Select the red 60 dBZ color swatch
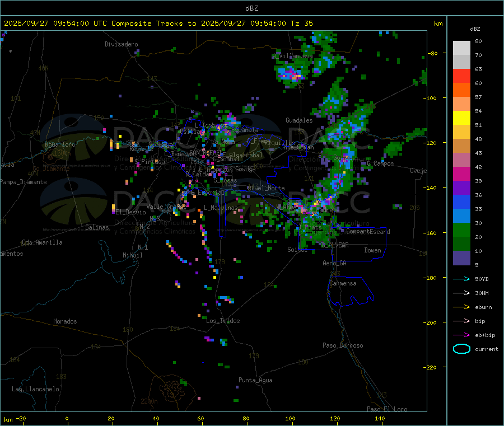 (461, 76)
